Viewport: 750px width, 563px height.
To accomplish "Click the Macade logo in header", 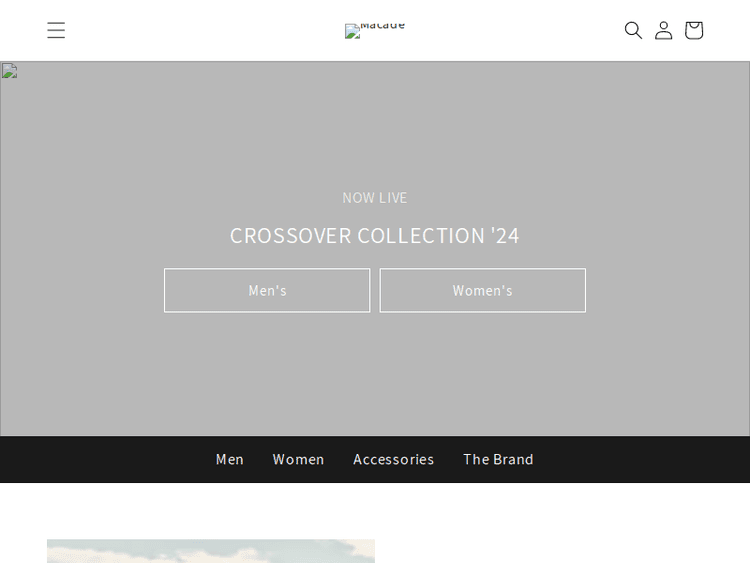I will pyautogui.click(x=374, y=30).
